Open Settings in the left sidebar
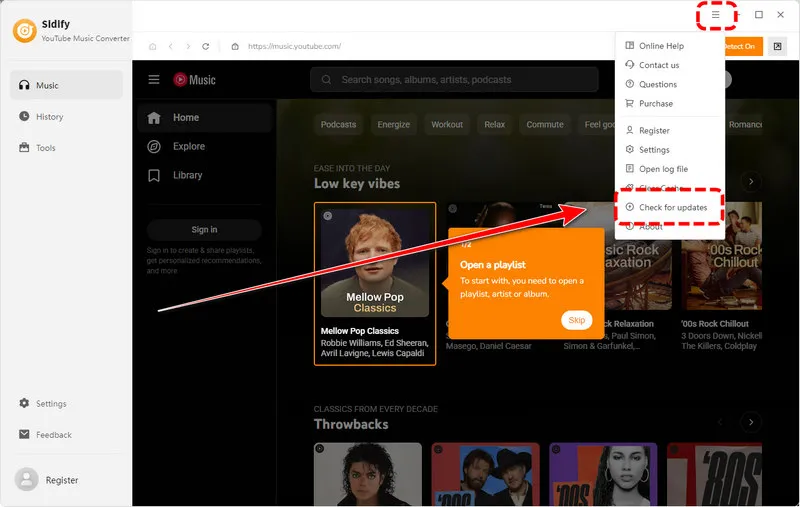This screenshot has width=800, height=507. tap(43, 403)
